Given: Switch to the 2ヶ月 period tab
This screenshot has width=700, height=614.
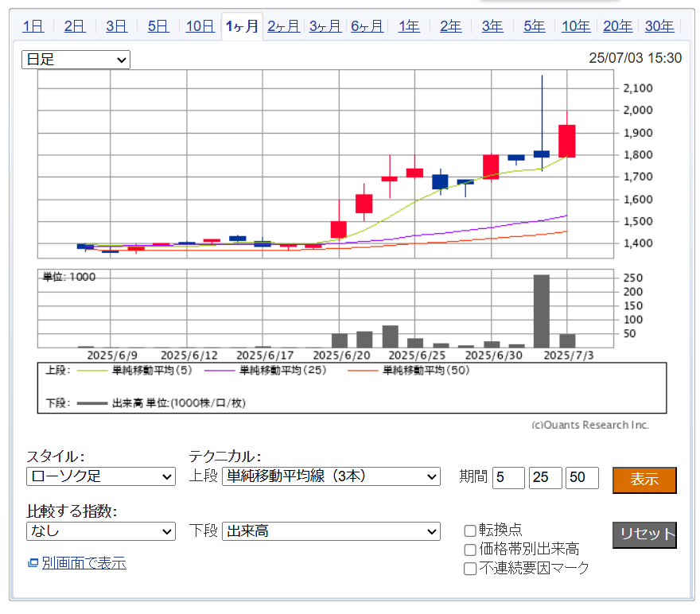Looking at the screenshot, I should tap(283, 26).
